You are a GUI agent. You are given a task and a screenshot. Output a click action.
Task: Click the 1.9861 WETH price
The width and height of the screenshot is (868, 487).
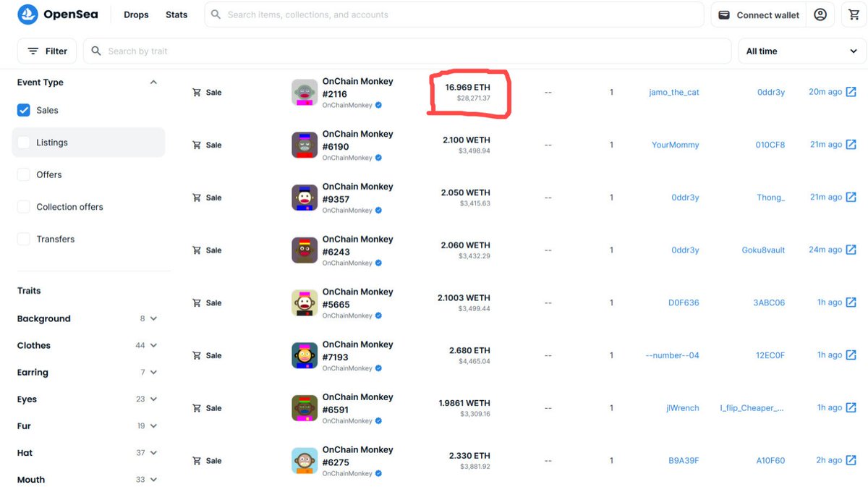pos(464,403)
